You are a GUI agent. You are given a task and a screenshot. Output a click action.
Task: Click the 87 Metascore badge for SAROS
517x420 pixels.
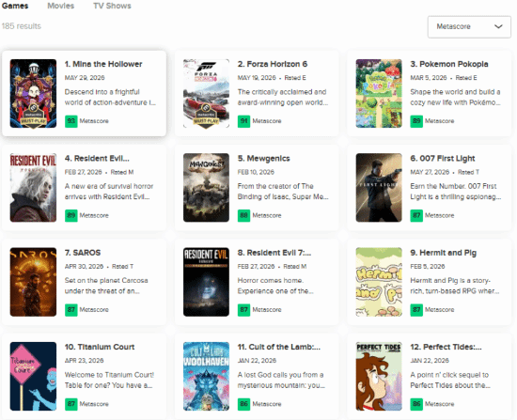point(70,310)
